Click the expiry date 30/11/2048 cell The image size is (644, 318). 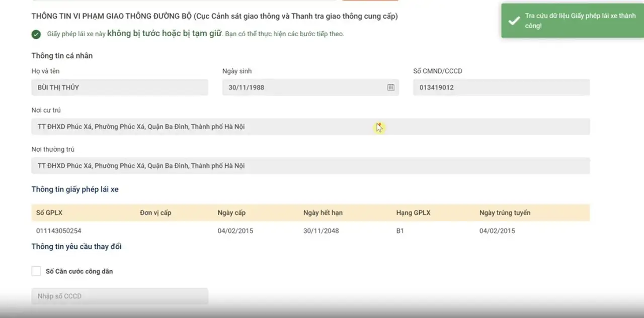pos(321,231)
